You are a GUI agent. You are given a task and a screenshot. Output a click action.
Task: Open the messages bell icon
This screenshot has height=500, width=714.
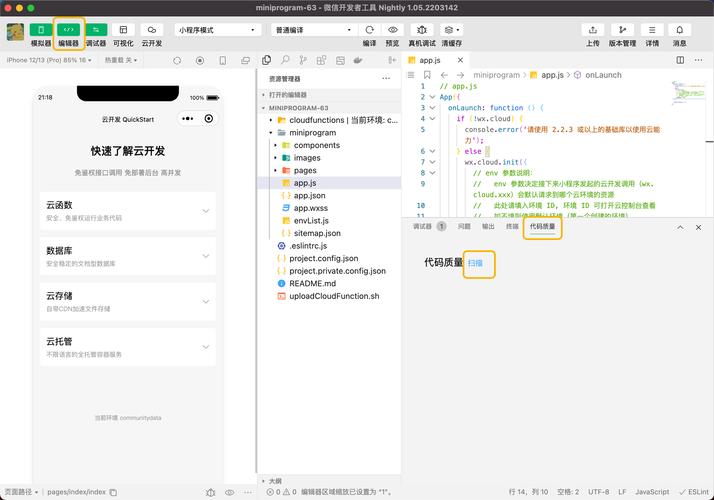(679, 30)
